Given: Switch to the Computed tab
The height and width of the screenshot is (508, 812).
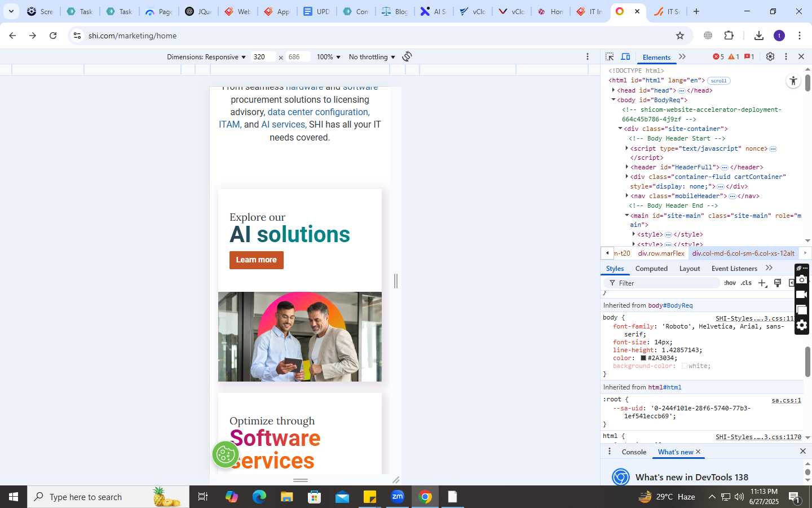Looking at the screenshot, I should click(x=651, y=269).
